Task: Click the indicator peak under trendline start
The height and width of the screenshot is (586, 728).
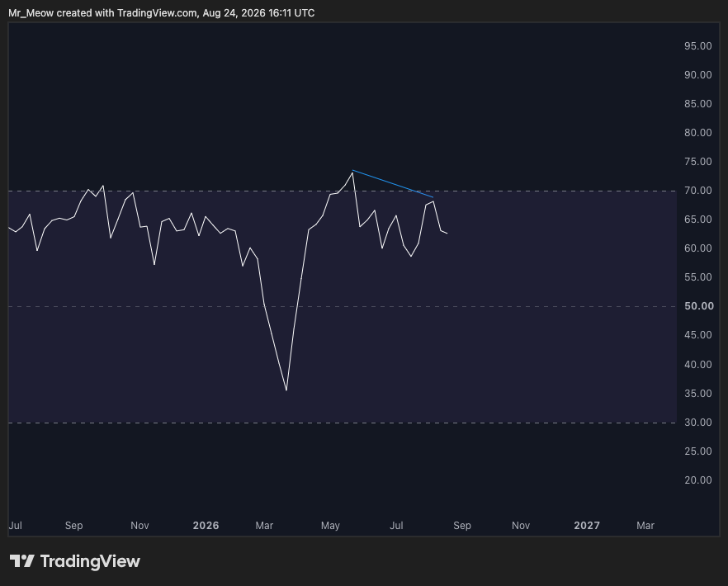Action: pos(352,172)
